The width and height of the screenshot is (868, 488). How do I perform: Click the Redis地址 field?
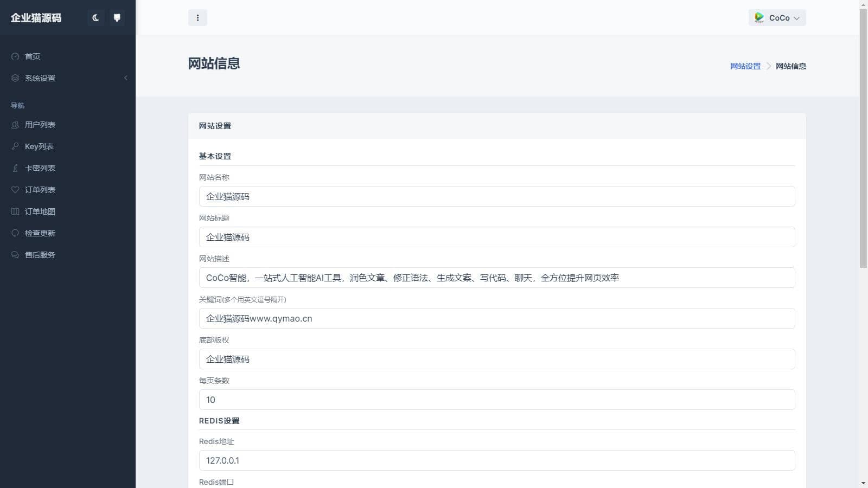pyautogui.click(x=496, y=460)
